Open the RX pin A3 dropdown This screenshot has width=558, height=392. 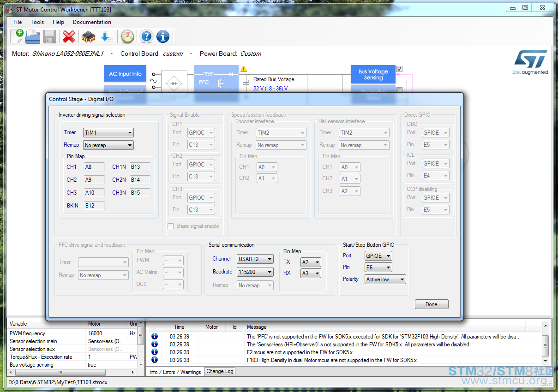tap(311, 273)
